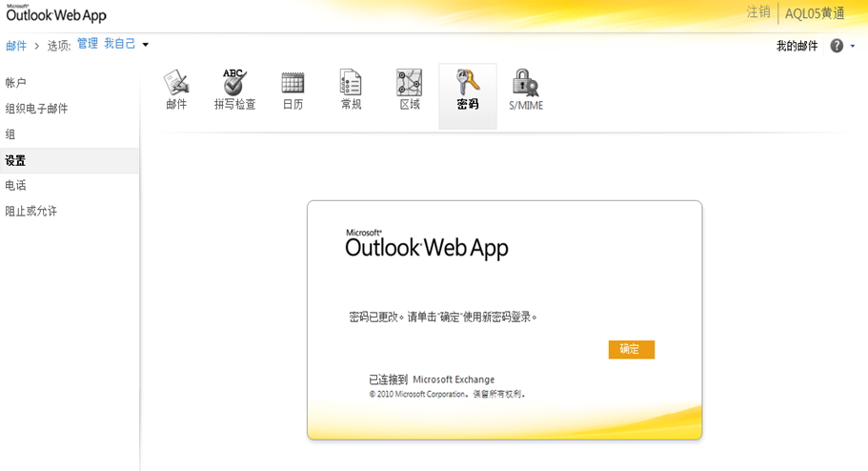Expand the help dropdown arrow
This screenshot has width=868, height=471.
(x=853, y=46)
